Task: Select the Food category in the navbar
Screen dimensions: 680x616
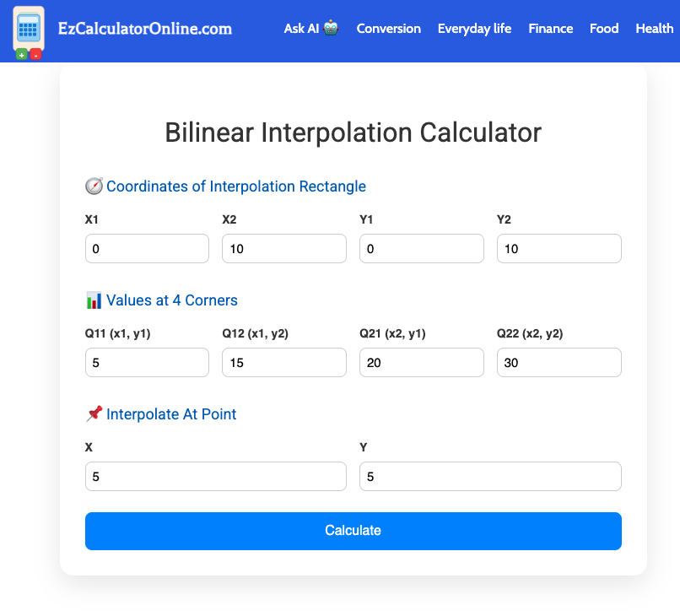Action: (x=604, y=28)
